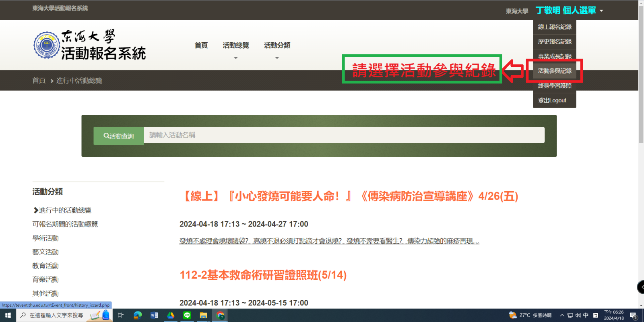The height and width of the screenshot is (322, 644).
Task: Click the Windows Start button
Action: point(8,316)
